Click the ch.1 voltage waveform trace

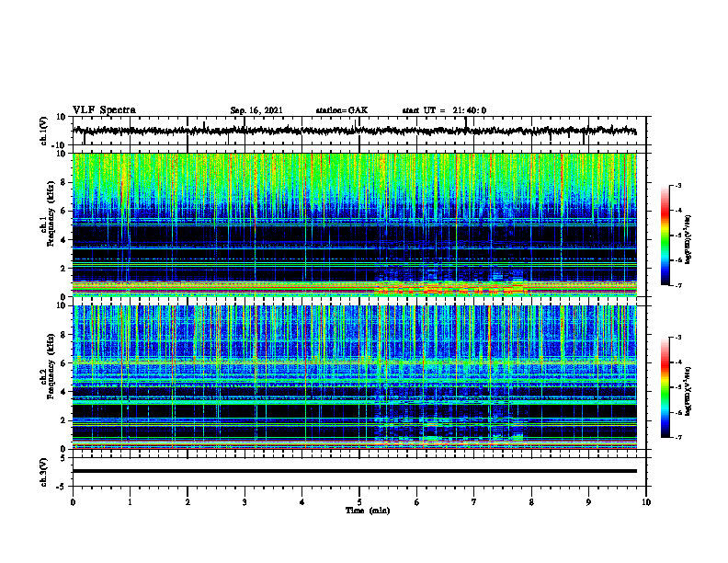click(x=354, y=131)
